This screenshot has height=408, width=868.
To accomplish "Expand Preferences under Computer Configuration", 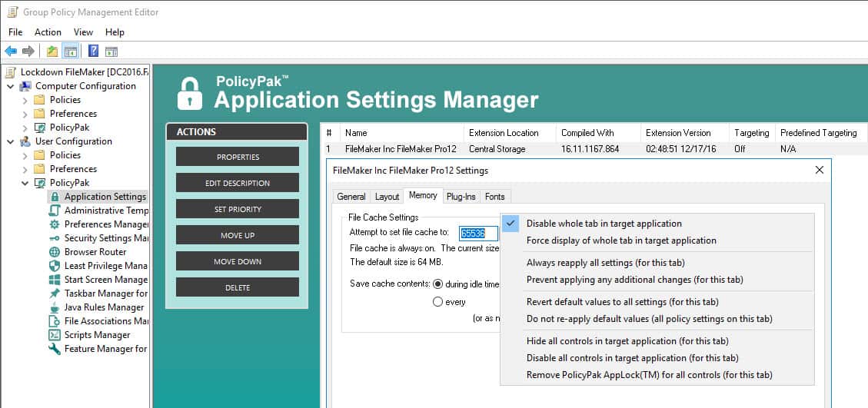I will click(x=25, y=114).
